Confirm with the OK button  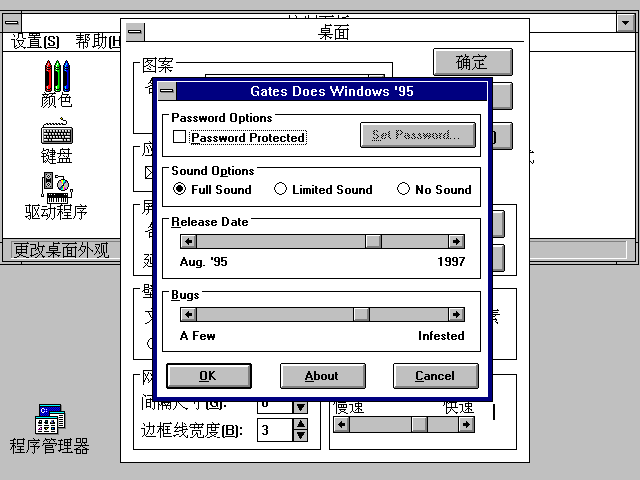pyautogui.click(x=209, y=376)
